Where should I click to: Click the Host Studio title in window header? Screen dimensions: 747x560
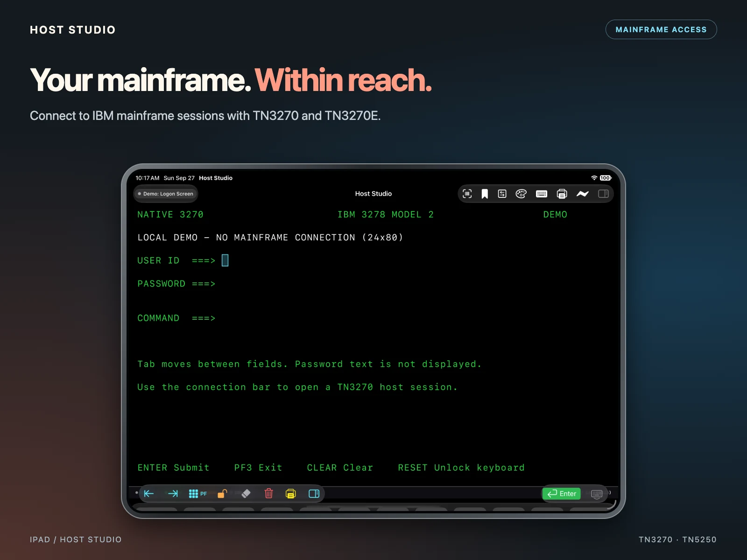point(373,194)
